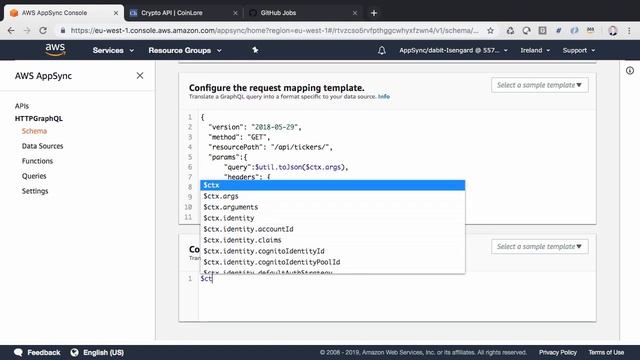
Task: Close the Crypto API CoinLore tab
Action: 235,13
